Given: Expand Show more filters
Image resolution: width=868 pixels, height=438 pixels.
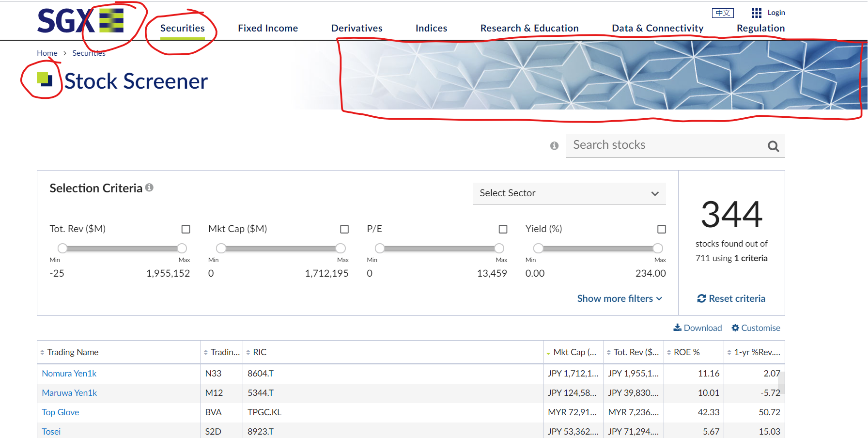Looking at the screenshot, I should coord(620,298).
